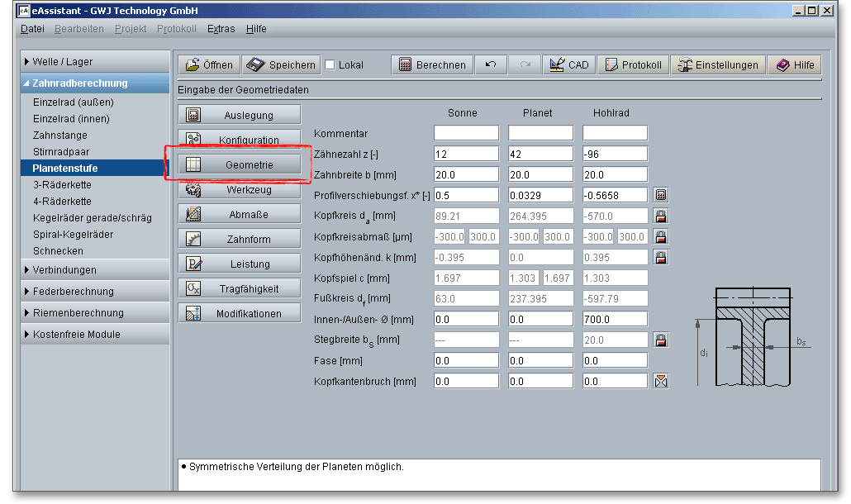Click the Sonne Zähnezahl input field
The image size is (851, 504).
pos(466,154)
